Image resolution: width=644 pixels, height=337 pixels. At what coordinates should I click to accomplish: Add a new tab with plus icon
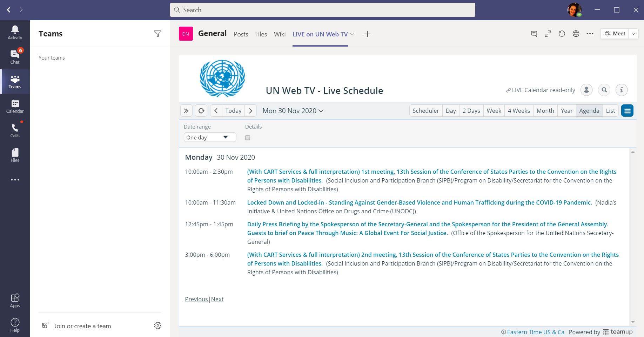point(367,34)
